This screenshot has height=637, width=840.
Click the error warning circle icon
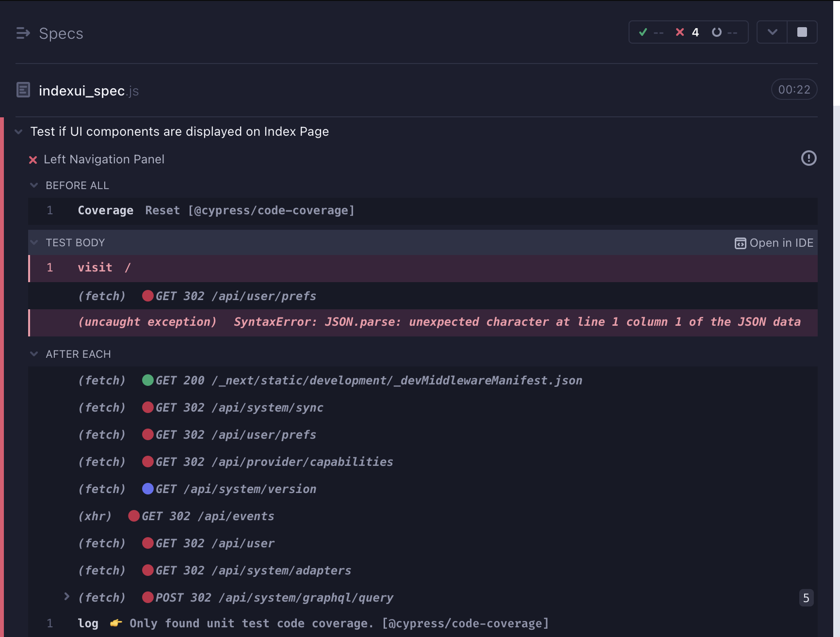[x=808, y=158]
